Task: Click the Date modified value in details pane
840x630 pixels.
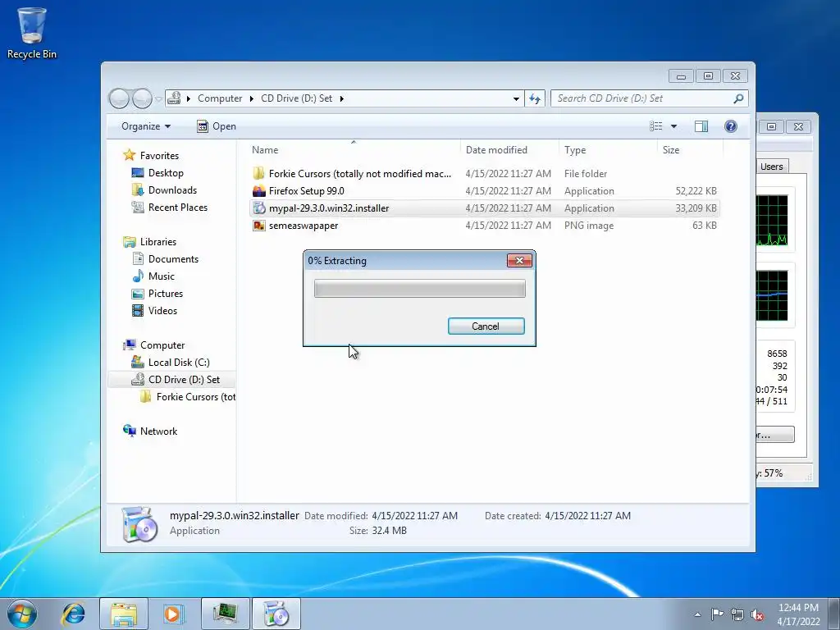Action: click(414, 516)
